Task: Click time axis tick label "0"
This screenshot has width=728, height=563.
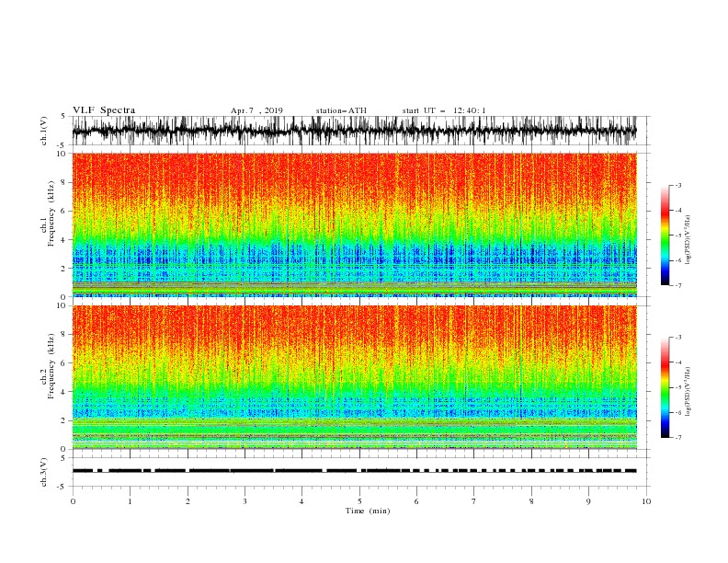Action: coord(73,501)
